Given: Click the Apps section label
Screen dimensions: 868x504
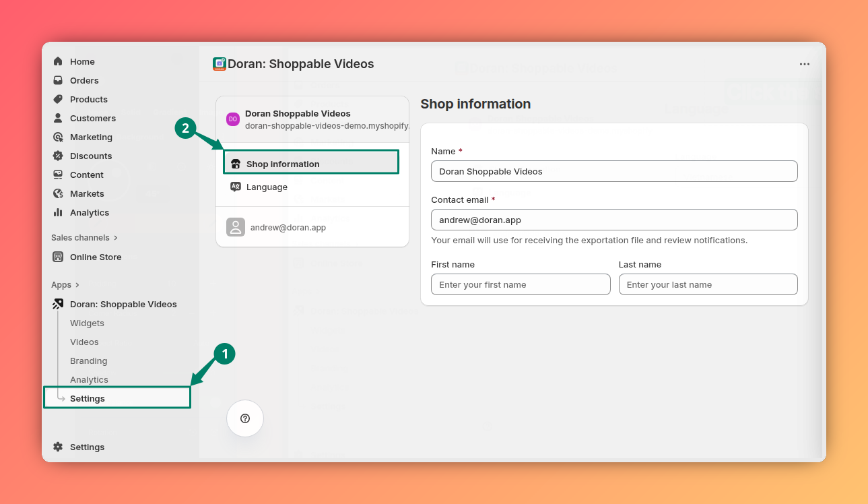Looking at the screenshot, I should 61,285.
